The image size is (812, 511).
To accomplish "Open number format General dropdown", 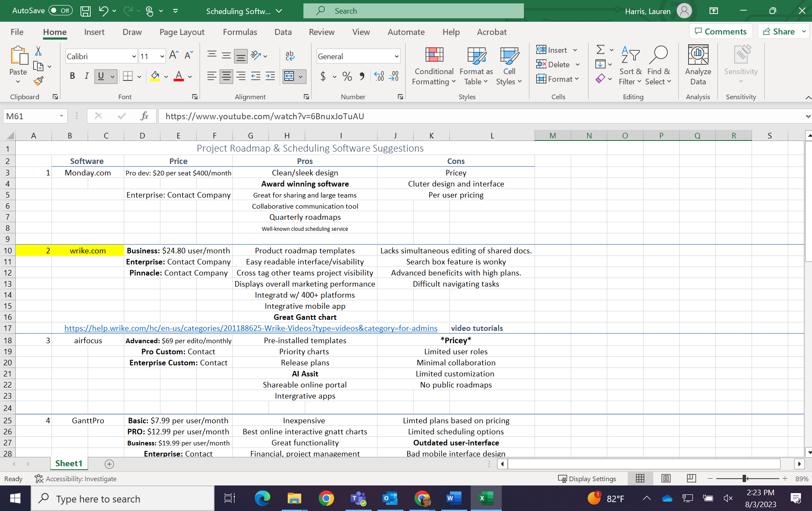I will coord(397,56).
